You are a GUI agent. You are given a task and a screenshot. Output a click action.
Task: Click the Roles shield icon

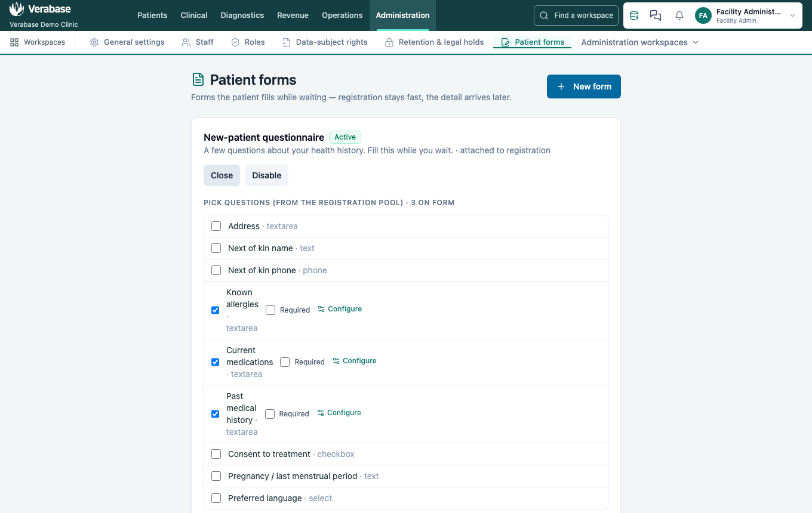235,42
